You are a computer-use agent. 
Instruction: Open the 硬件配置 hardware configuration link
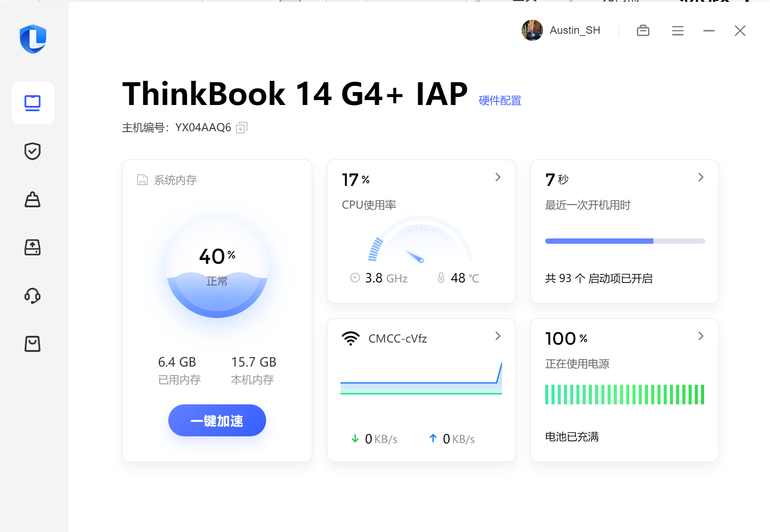click(x=500, y=101)
